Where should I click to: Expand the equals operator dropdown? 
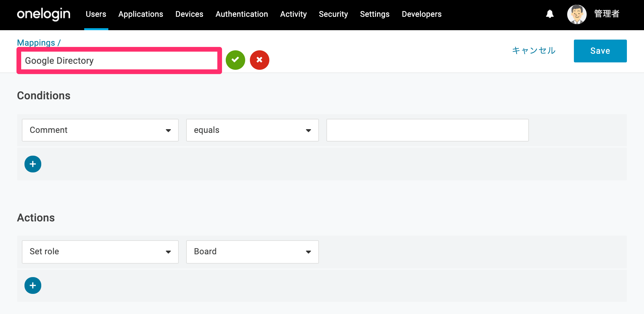pos(253,130)
